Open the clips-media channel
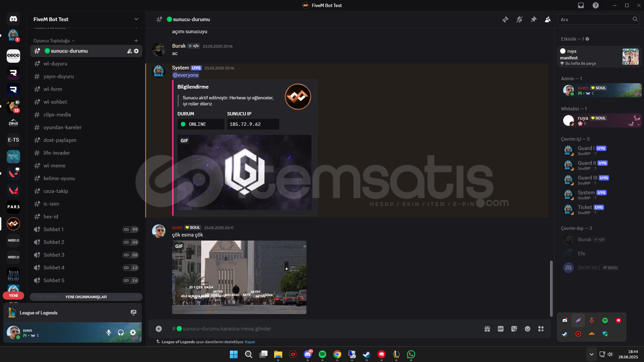This screenshot has height=362, width=644. point(86,115)
